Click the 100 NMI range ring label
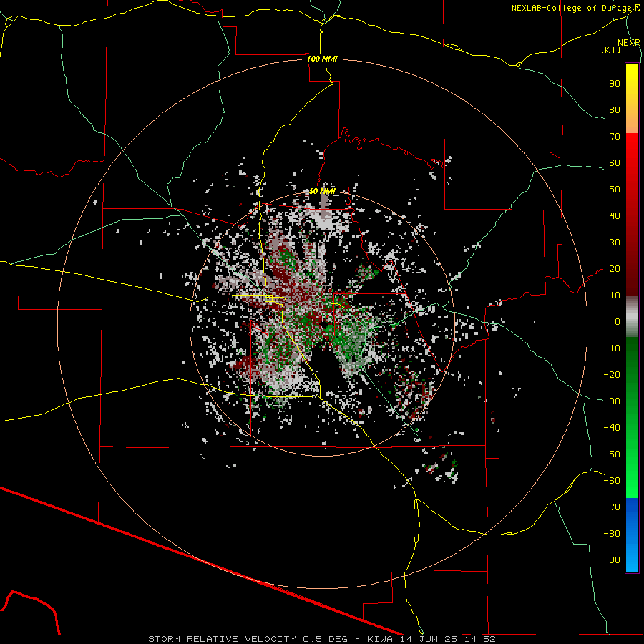The image size is (644, 644). coord(322,59)
